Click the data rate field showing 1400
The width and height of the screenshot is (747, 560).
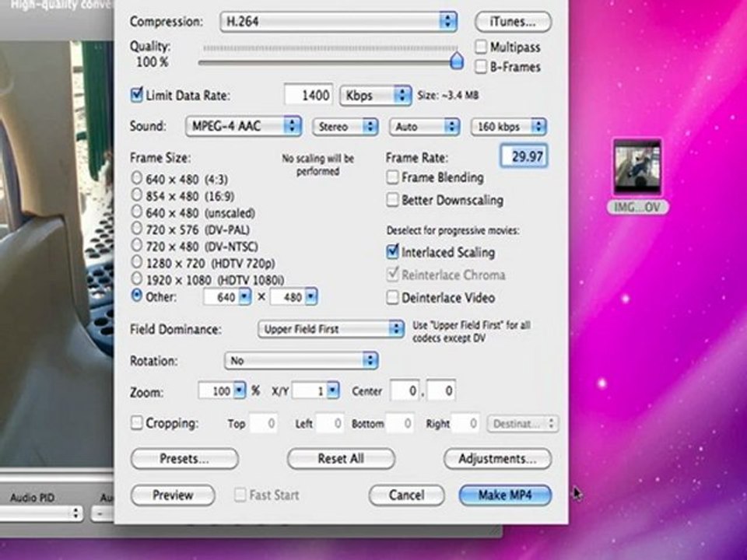(308, 95)
